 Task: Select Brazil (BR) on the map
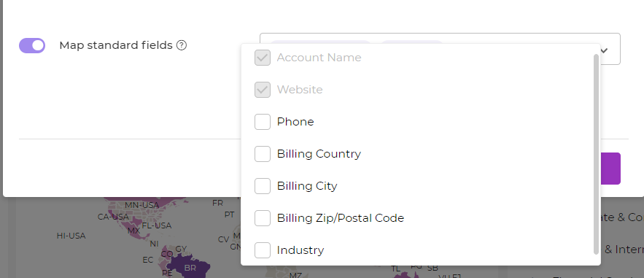coord(190,268)
